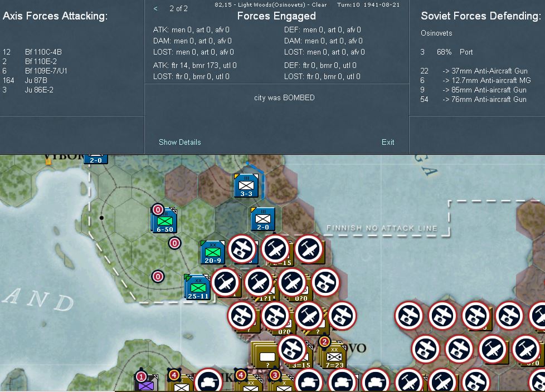Click the bomber icon covering the 1?11 counter
This screenshot has height=392, width=545.
tap(259, 282)
